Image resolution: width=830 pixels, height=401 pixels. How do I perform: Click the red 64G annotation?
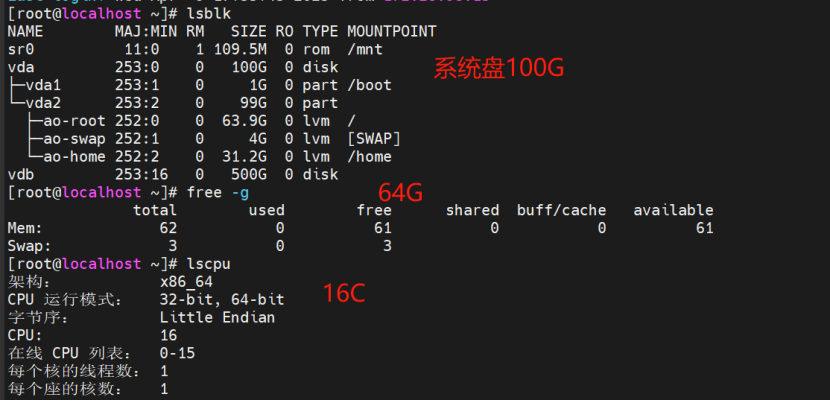pyautogui.click(x=400, y=193)
